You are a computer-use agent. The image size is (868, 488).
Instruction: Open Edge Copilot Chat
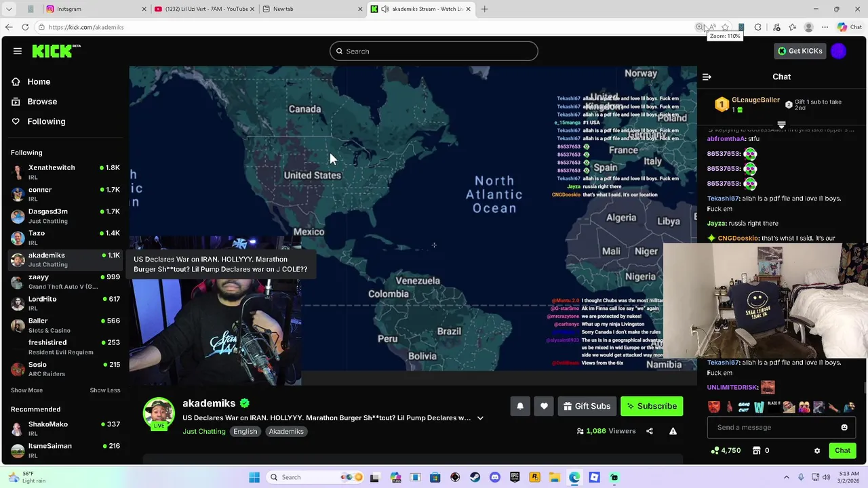851,27
